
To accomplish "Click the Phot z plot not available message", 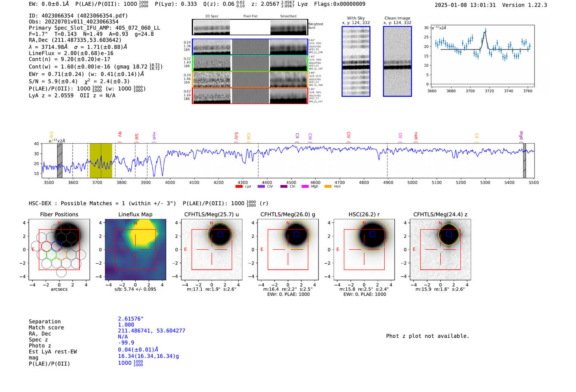I will click(x=427, y=336).
